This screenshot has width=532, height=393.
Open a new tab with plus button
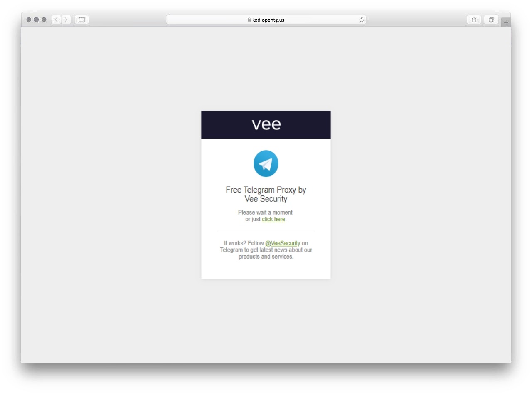(x=506, y=22)
